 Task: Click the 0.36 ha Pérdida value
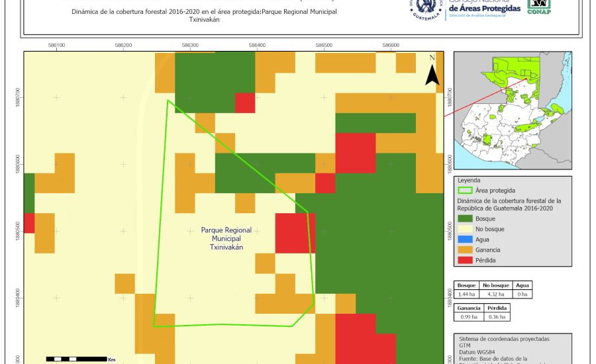pyautogui.click(x=497, y=318)
